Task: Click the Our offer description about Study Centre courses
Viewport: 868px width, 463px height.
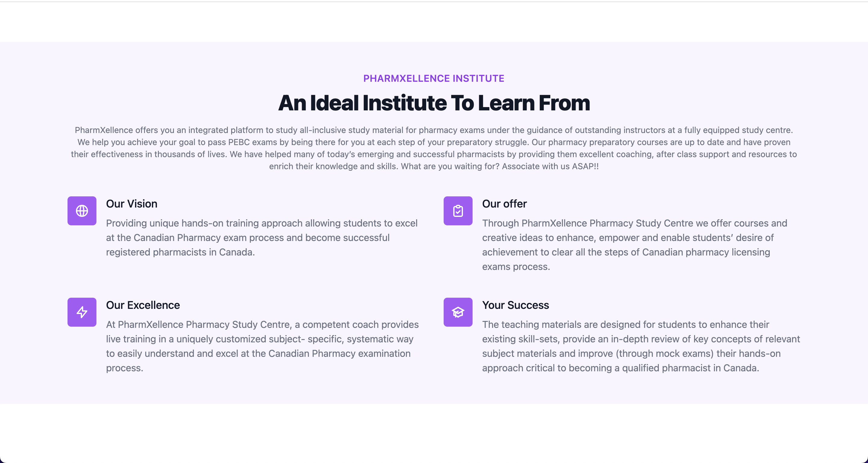Action: click(634, 245)
